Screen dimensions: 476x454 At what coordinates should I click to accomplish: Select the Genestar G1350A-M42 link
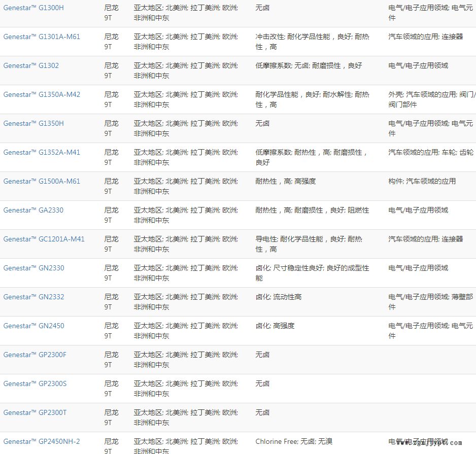tap(42, 95)
